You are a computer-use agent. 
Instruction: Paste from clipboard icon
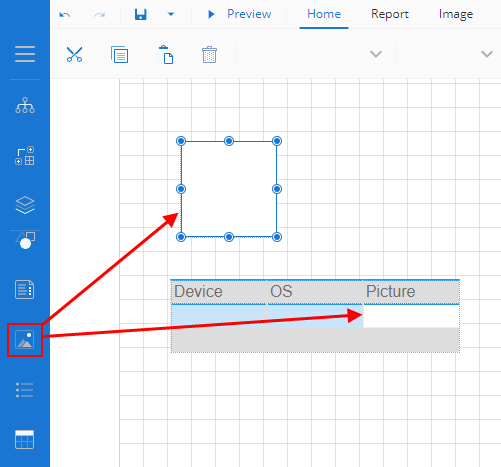(166, 54)
